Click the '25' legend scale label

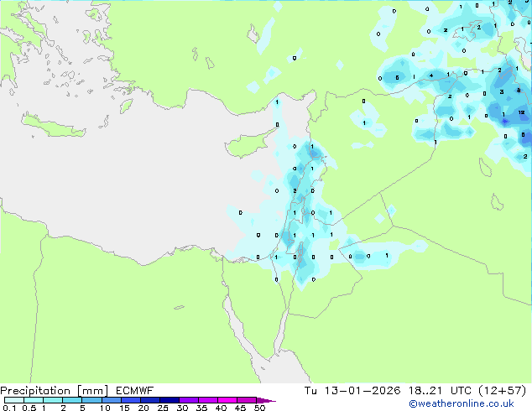tap(163, 408)
